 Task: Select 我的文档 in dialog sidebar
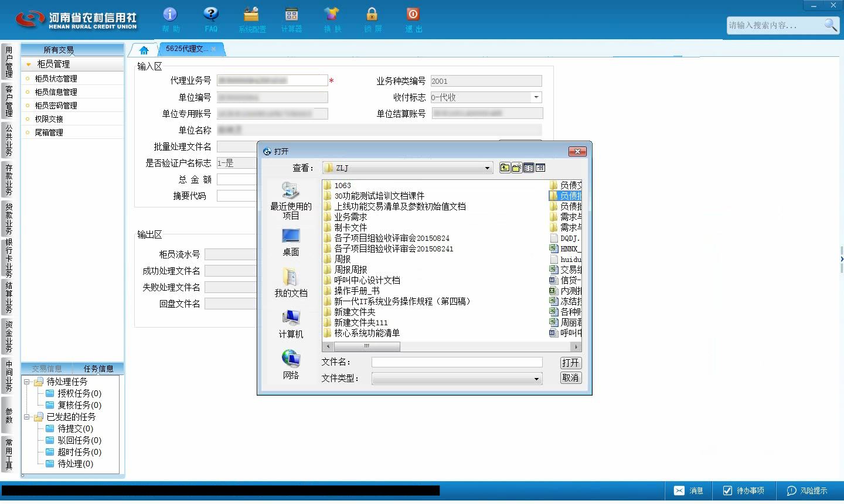[x=291, y=283]
